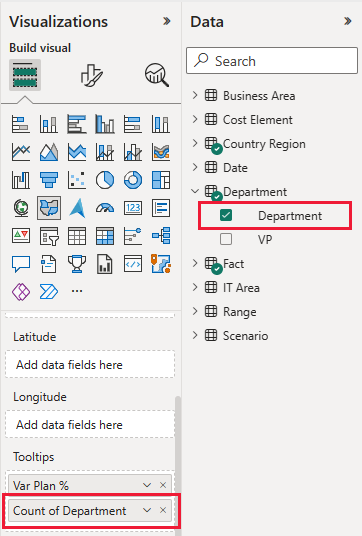Collapse the Department table

195,191
